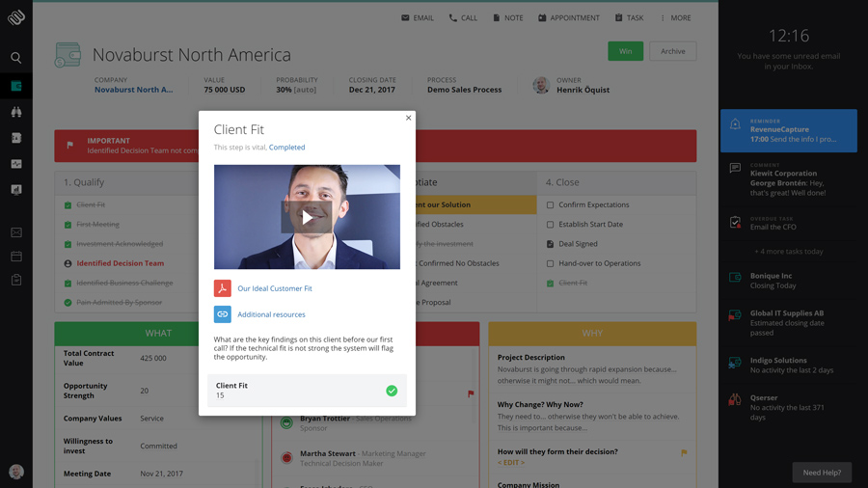This screenshot has width=868, height=488.
Task: Open the Qserser no activity item
Action: click(x=788, y=407)
